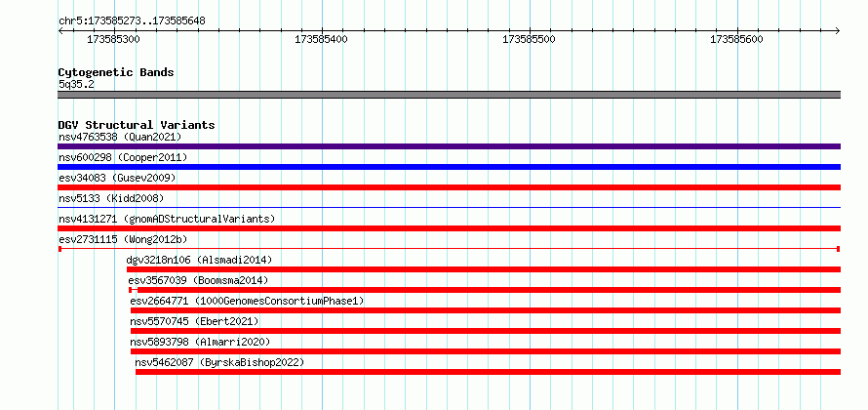
Task: Open the Cytogenetic Bands track title
Action: pos(116,72)
